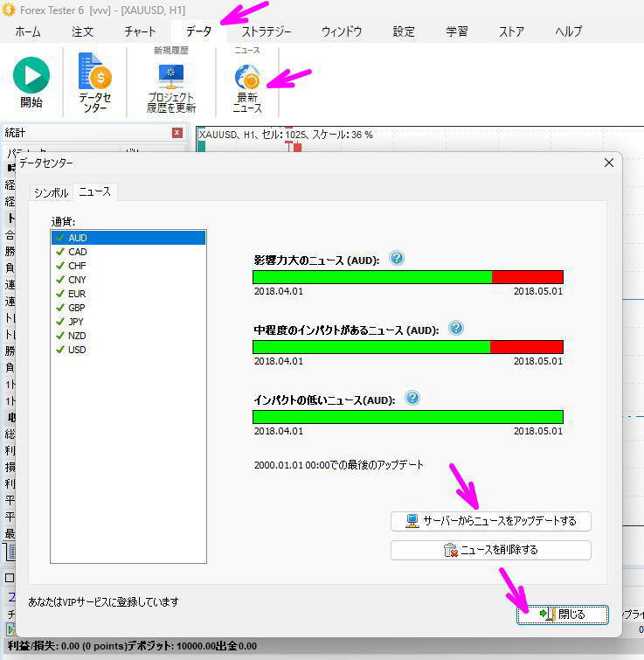
Task: Click the 中程度のインパクト news progress bar
Action: (408, 347)
